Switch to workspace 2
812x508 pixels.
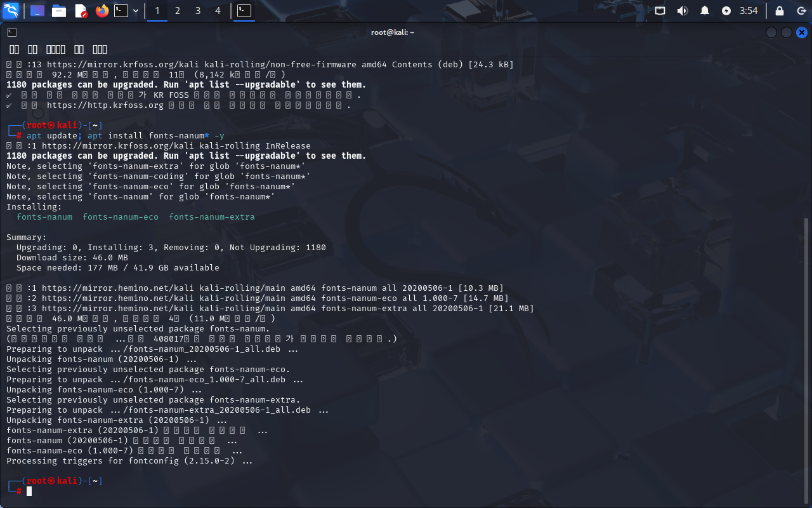coord(178,11)
